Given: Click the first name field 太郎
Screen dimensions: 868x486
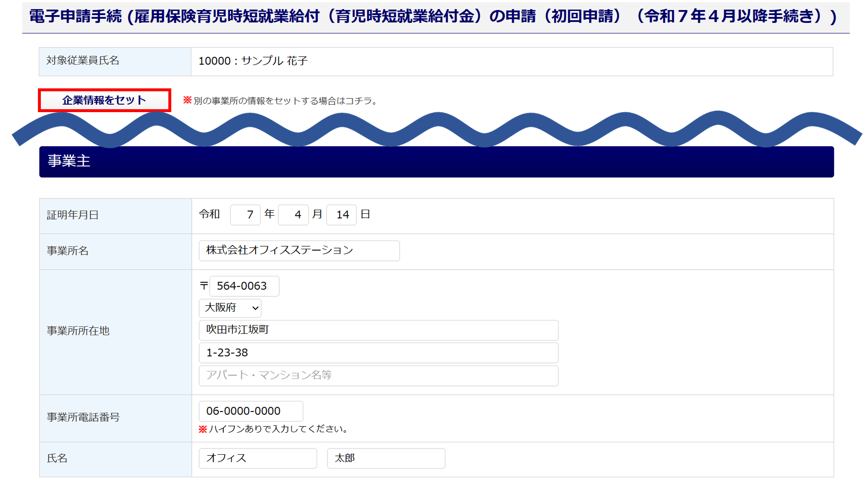Looking at the screenshot, I should (x=385, y=458).
